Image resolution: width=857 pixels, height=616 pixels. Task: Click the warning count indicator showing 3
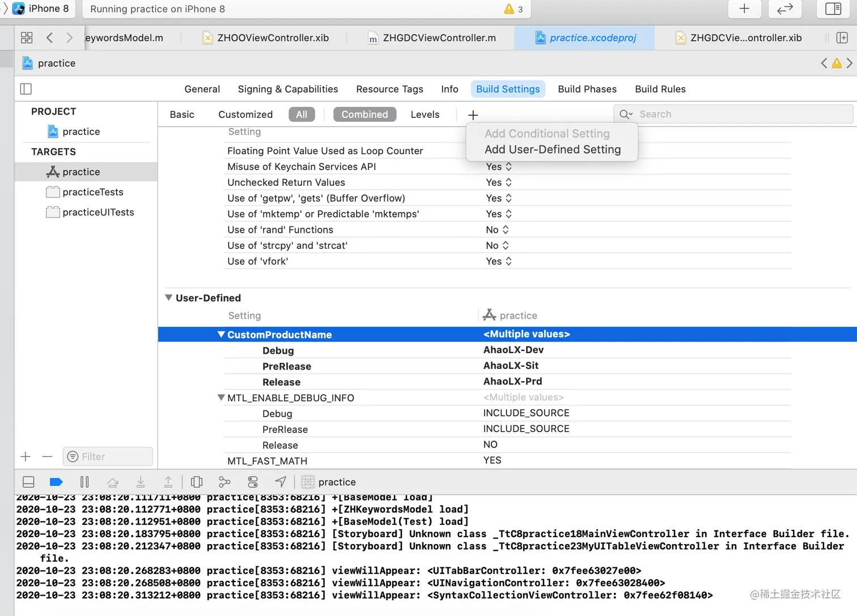514,9
